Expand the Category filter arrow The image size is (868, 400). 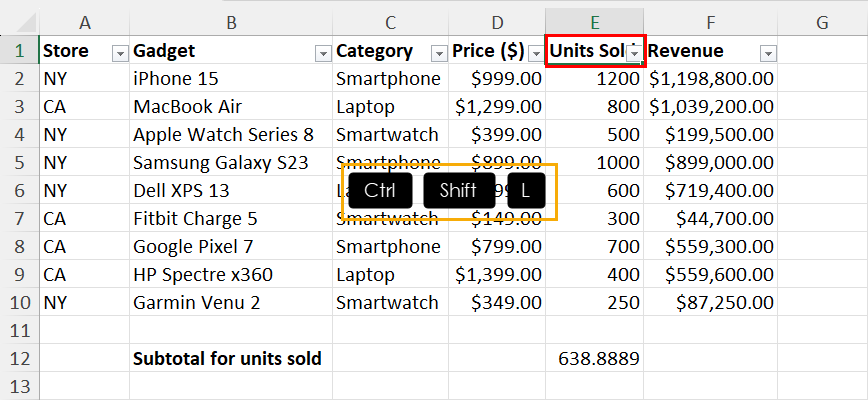click(x=439, y=53)
